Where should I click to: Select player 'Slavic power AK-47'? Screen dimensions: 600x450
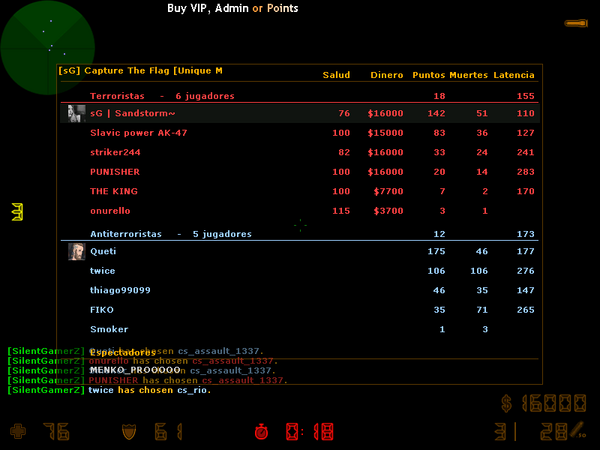click(139, 133)
